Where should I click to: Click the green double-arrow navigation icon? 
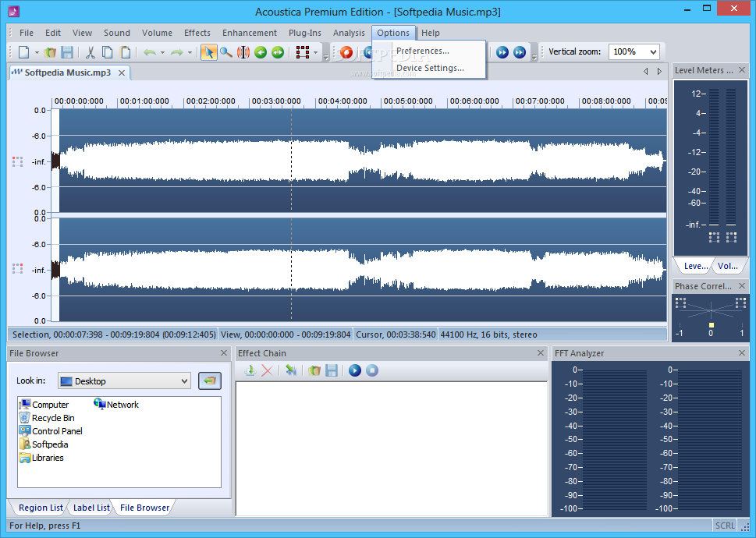point(278,52)
